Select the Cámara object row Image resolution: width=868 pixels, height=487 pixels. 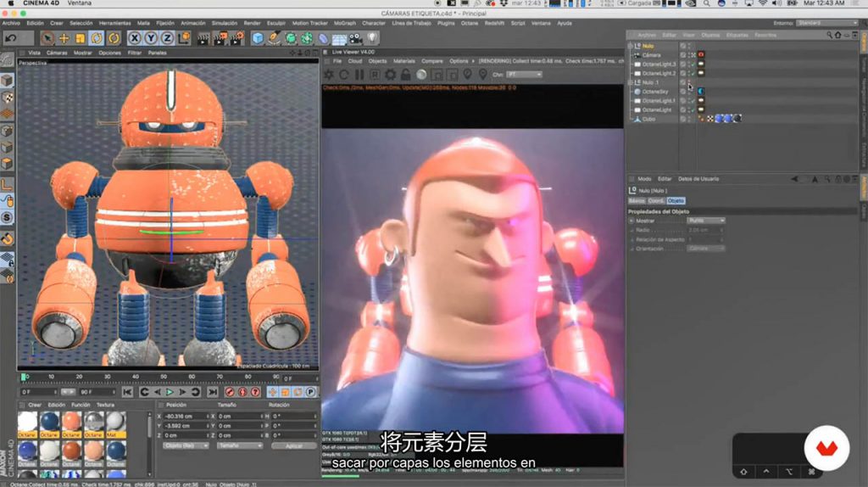[x=652, y=55]
